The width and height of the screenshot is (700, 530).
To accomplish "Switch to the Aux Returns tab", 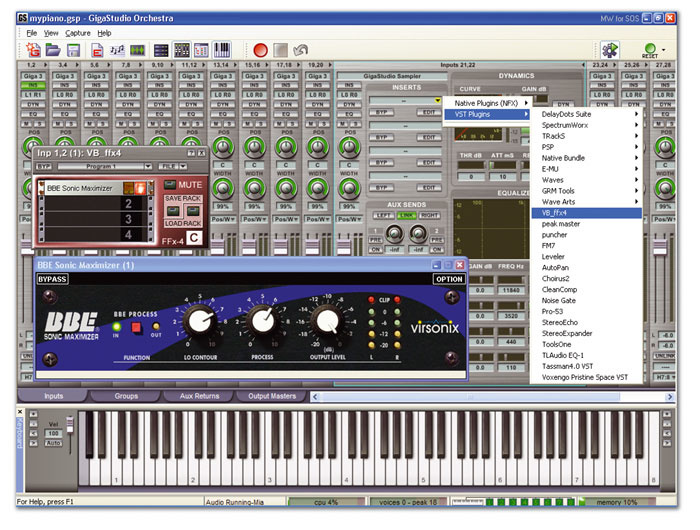I will point(199,396).
